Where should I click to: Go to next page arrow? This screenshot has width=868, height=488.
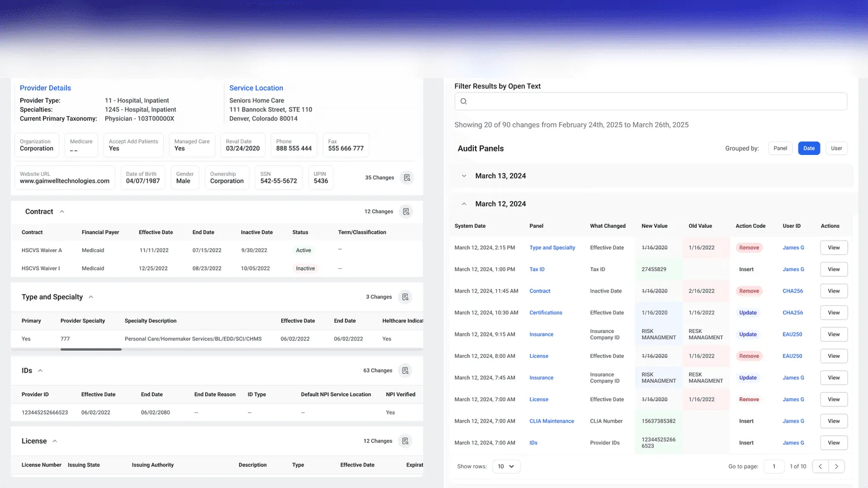(836, 466)
